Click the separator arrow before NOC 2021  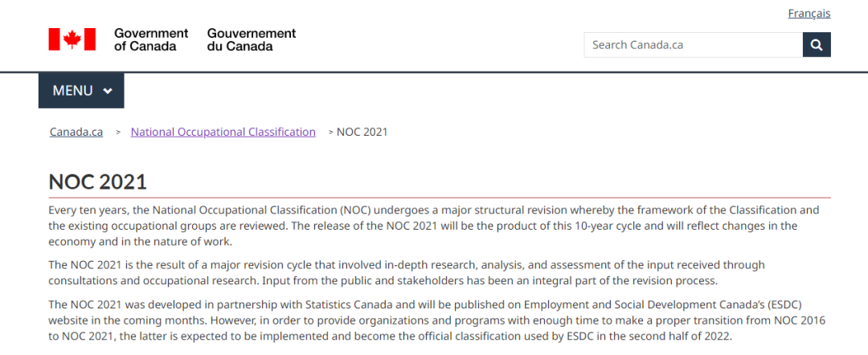(331, 133)
